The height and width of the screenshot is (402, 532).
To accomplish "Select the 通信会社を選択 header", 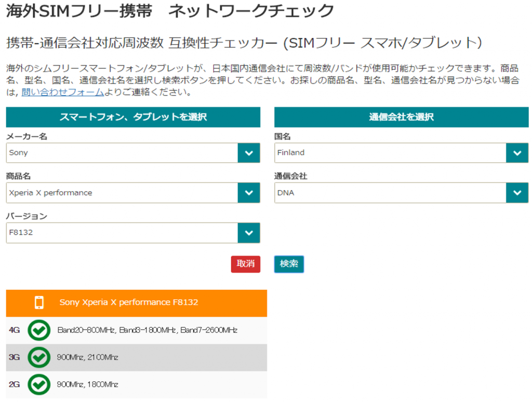I will click(402, 117).
